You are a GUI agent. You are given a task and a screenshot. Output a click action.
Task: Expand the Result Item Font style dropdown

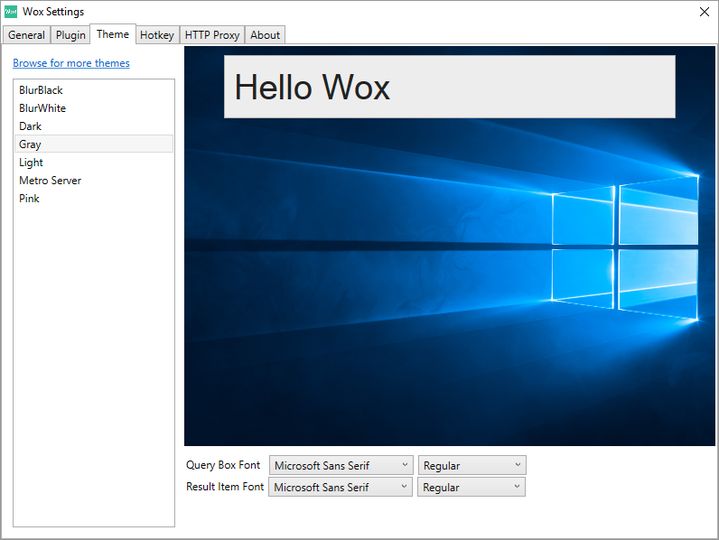click(471, 487)
